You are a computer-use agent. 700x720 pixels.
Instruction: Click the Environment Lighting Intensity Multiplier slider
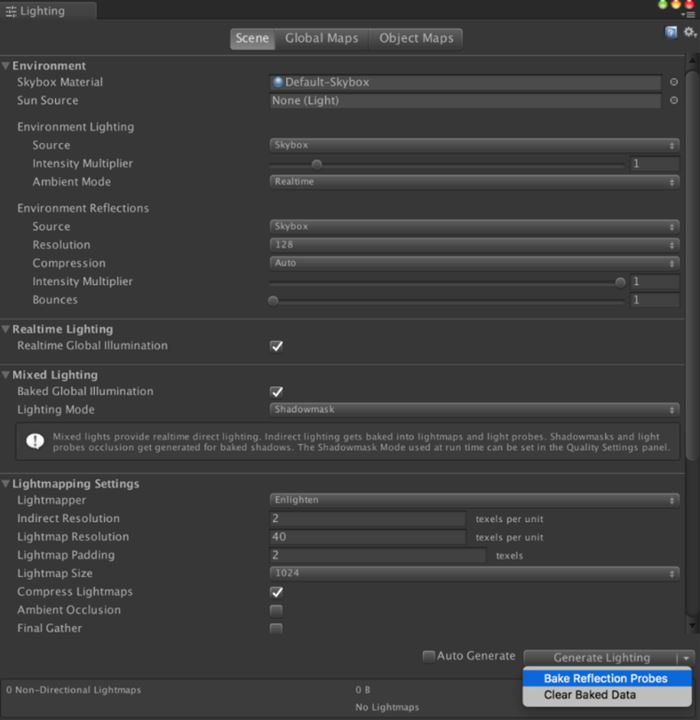coord(446,164)
